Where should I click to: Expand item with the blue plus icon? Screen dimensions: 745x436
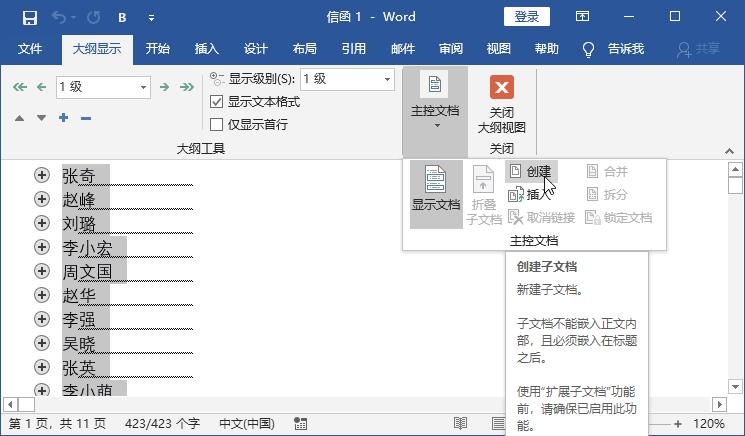pos(64,118)
